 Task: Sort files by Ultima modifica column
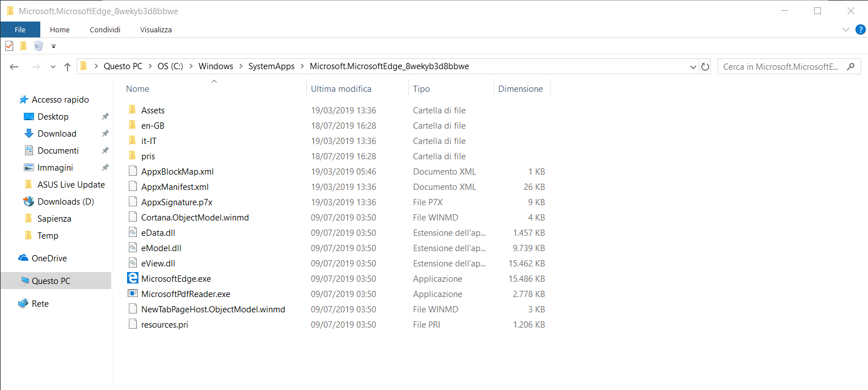click(x=341, y=88)
